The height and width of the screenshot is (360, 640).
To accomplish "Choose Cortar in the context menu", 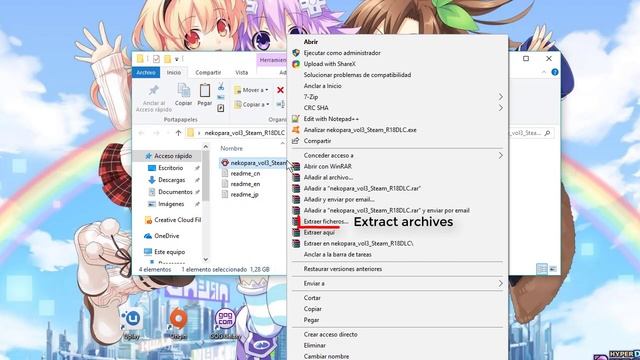I will point(312,298).
